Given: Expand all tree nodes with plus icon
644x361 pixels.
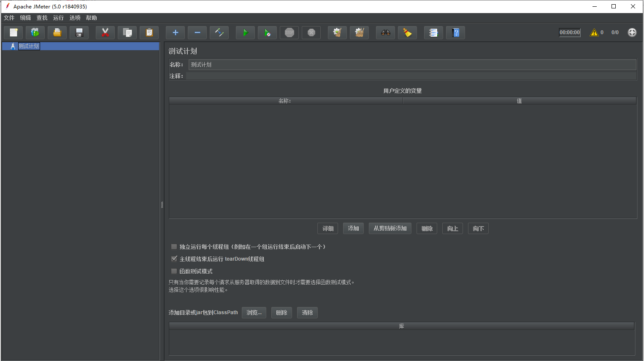Looking at the screenshot, I should [176, 32].
